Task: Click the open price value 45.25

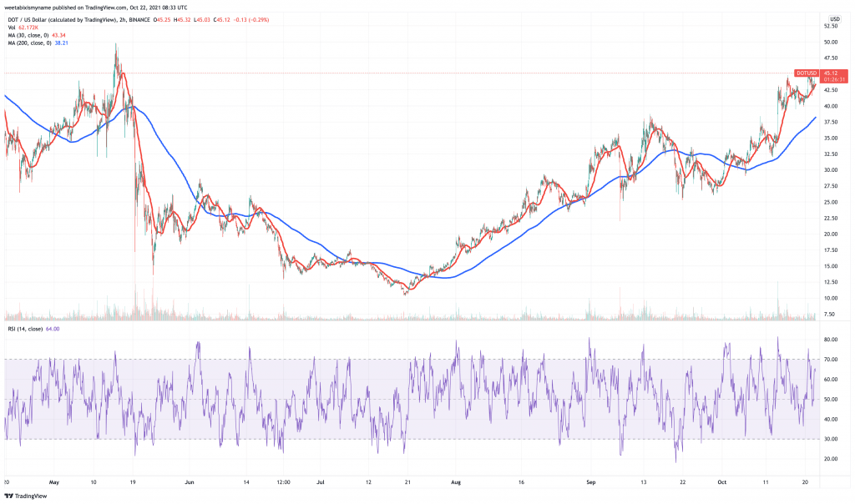Action: [162, 20]
